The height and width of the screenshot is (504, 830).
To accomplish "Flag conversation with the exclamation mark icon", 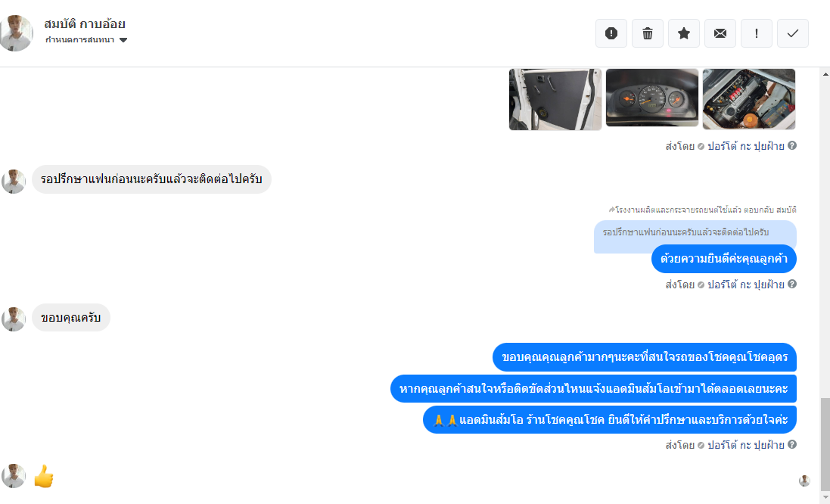I will (x=757, y=33).
